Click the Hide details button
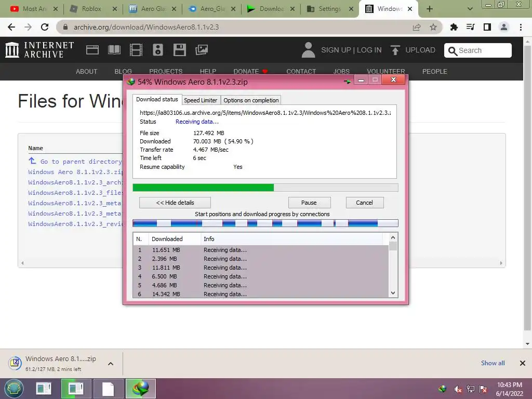Viewport: 532px width, 399px height. coord(175,203)
